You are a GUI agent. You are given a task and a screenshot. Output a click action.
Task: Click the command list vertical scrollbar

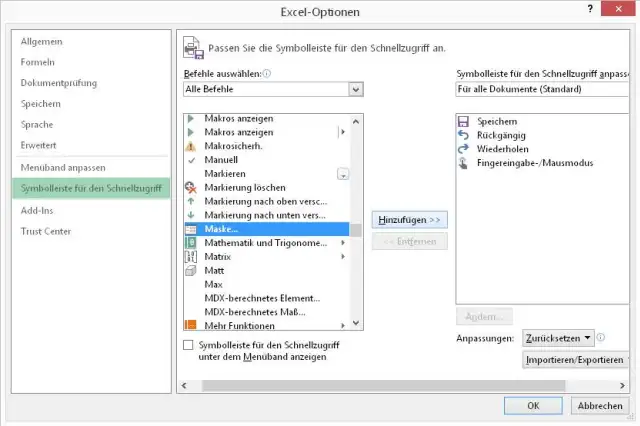[x=356, y=270]
